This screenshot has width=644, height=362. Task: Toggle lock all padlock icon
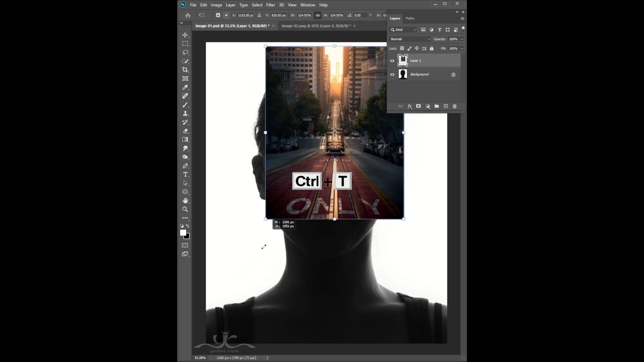[432, 48]
